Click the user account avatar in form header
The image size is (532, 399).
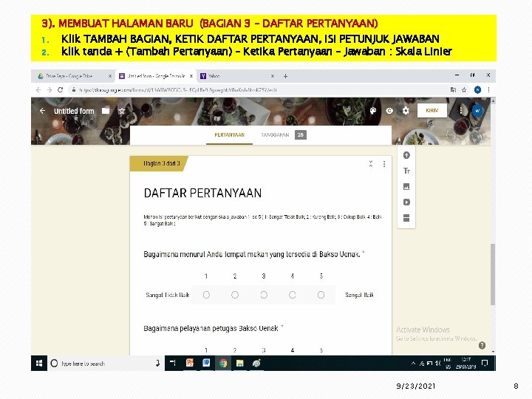(477, 111)
